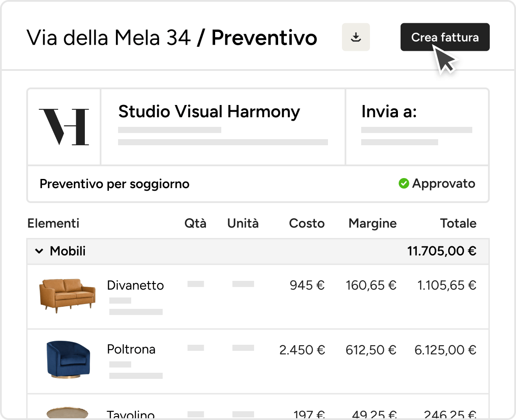Click the green Approvato checkmark icon
516x420 pixels.
[404, 183]
